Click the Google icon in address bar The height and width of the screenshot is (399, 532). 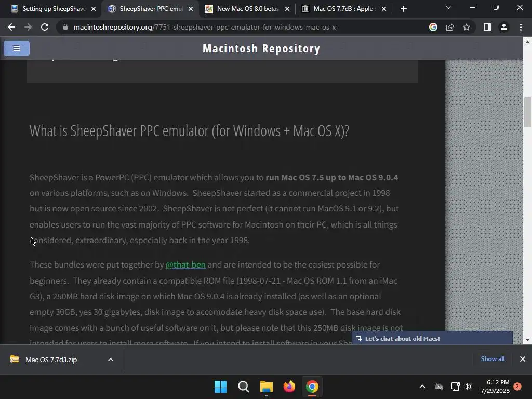433,27
